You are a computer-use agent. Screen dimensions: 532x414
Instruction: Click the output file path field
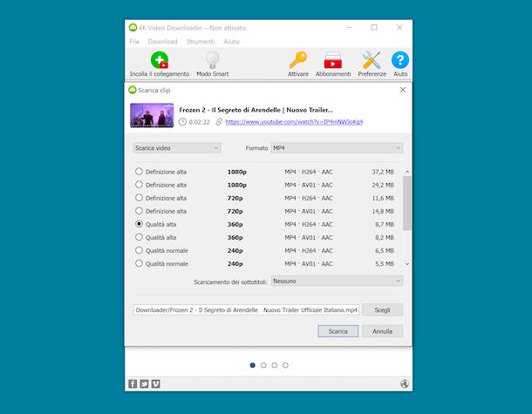[246, 310]
